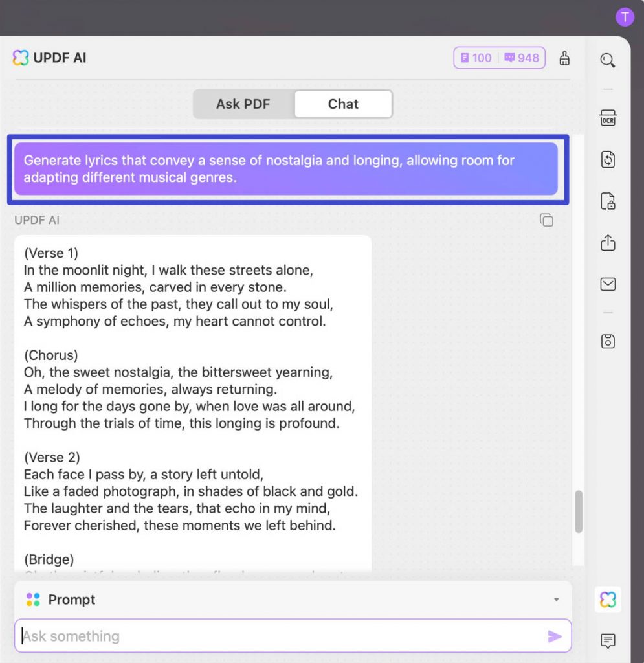Expand the Prompt dropdown
Screen dimensions: 644x663
pyautogui.click(x=555, y=600)
